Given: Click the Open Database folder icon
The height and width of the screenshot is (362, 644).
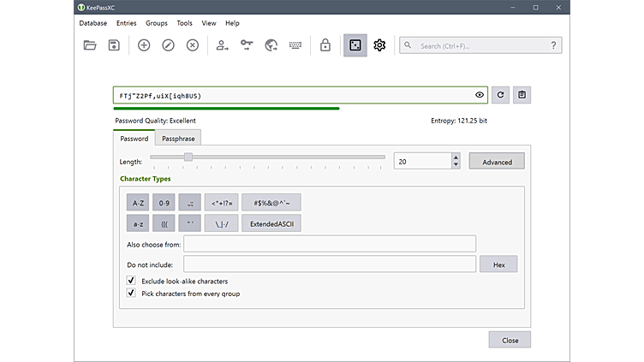Looking at the screenshot, I should coord(90,45).
